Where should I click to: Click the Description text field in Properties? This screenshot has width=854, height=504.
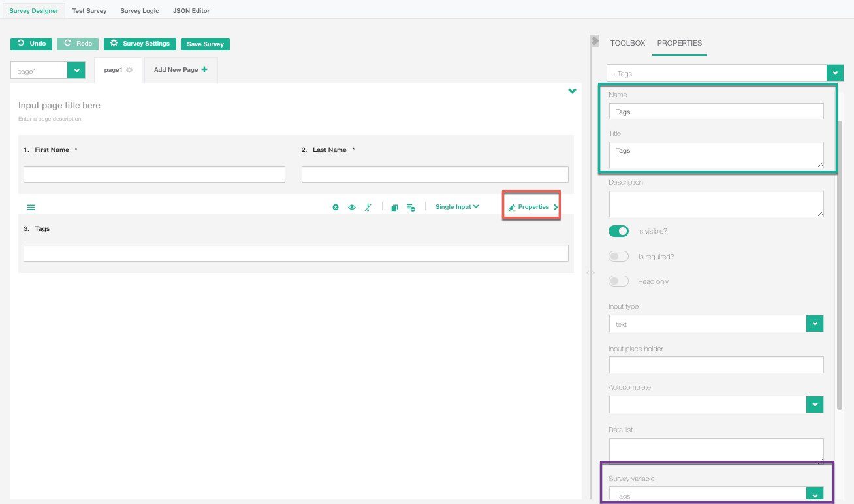pos(716,204)
